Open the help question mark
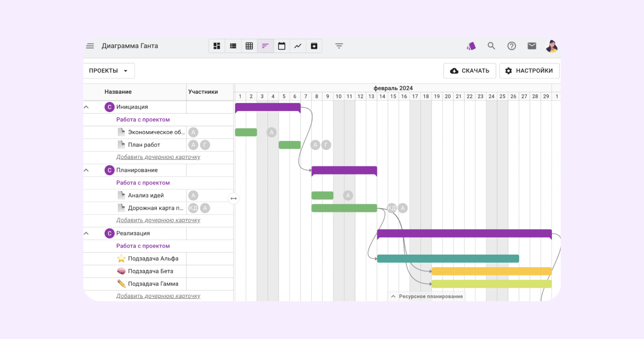This screenshot has width=644, height=339. (512, 46)
